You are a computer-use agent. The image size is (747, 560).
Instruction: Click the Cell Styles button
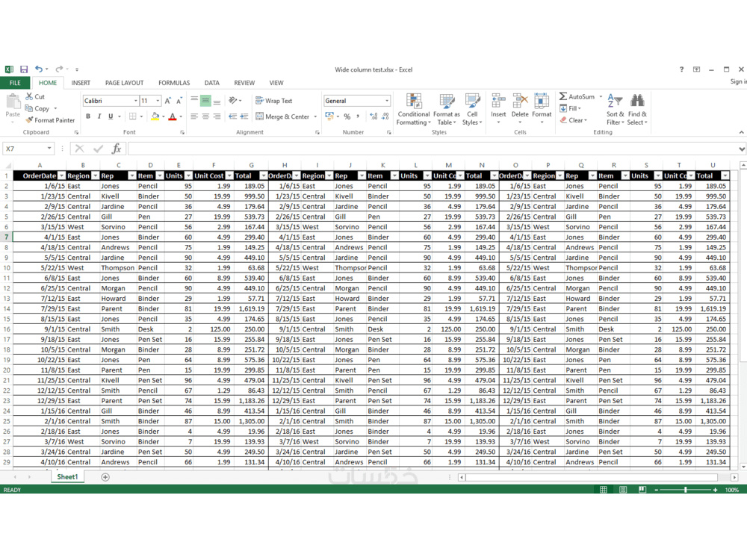472,109
